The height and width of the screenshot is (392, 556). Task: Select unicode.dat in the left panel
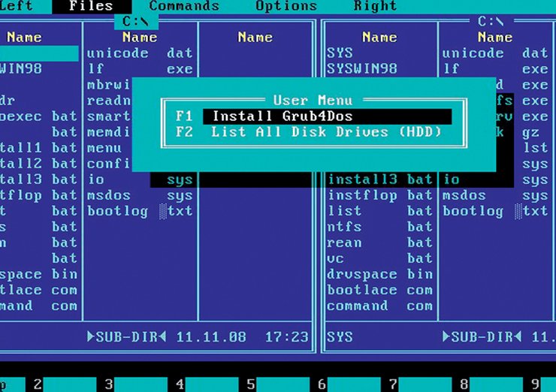(139, 53)
